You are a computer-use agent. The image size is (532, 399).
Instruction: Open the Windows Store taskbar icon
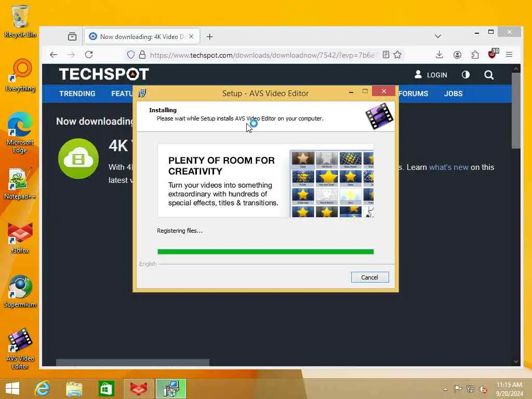[106, 389]
